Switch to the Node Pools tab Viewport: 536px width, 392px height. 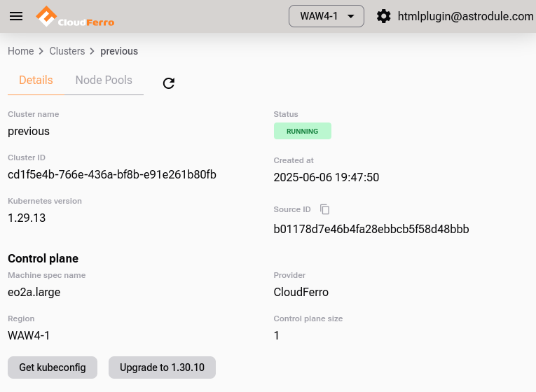[104, 80]
